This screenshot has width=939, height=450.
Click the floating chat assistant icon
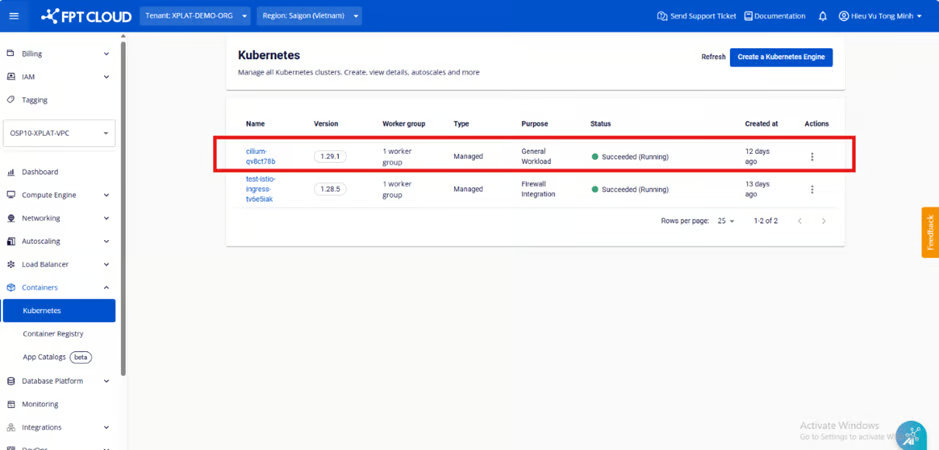910,435
